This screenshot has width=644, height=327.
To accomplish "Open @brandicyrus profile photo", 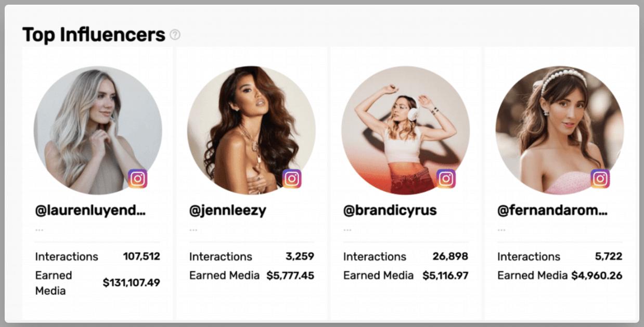I will coord(405,130).
